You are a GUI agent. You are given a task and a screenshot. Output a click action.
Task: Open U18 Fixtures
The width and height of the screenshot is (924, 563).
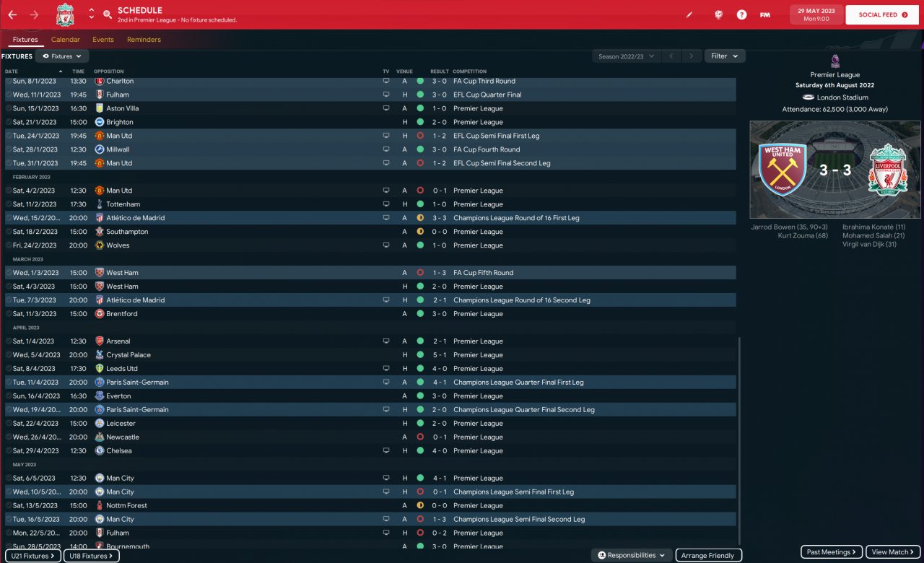click(92, 556)
